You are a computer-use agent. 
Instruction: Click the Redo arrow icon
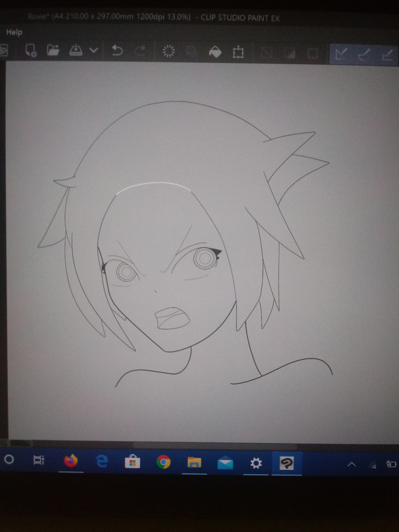[x=140, y=51]
